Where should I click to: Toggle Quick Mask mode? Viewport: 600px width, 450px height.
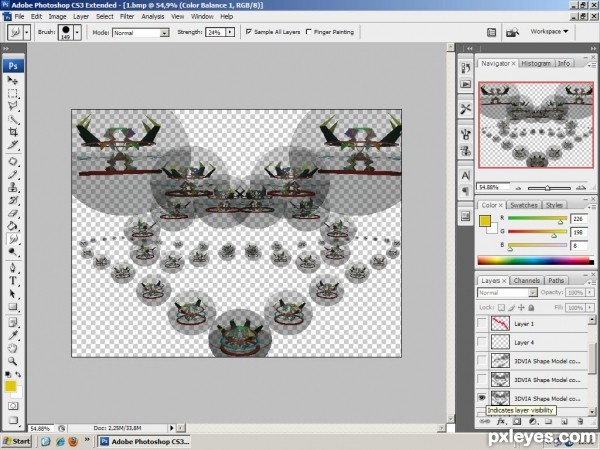pyautogui.click(x=13, y=406)
